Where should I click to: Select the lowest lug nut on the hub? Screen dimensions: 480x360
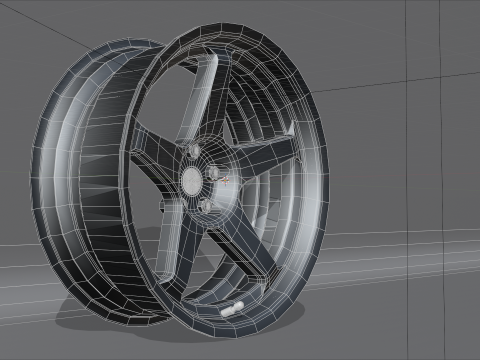[x=207, y=206]
